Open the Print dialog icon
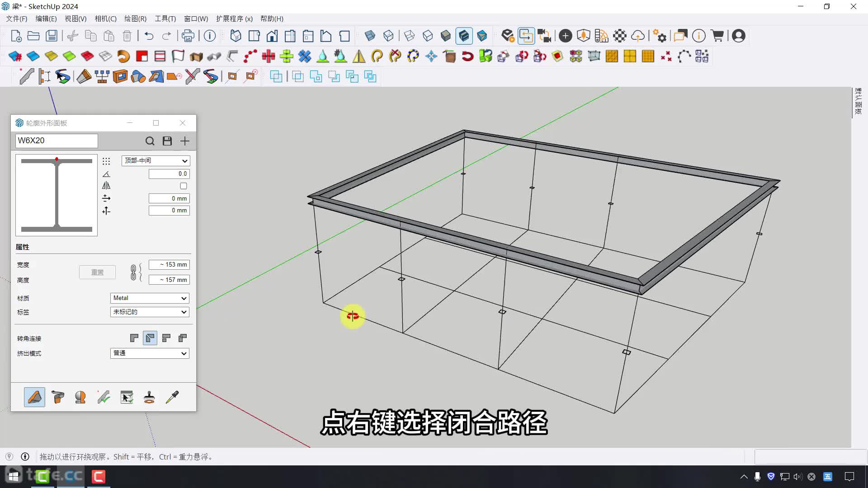The width and height of the screenshot is (868, 488). point(188,36)
